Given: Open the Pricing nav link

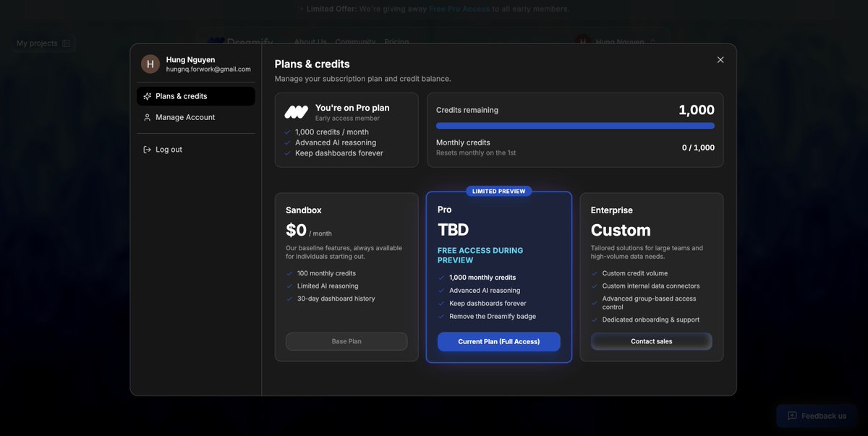Looking at the screenshot, I should 396,42.
